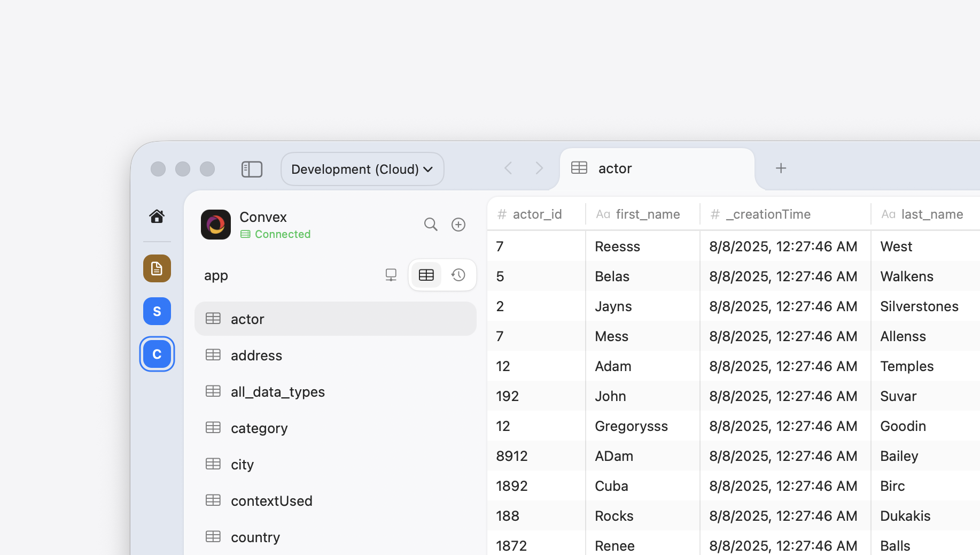Select the first_name cell Mess
980x555 pixels.
pos(643,336)
